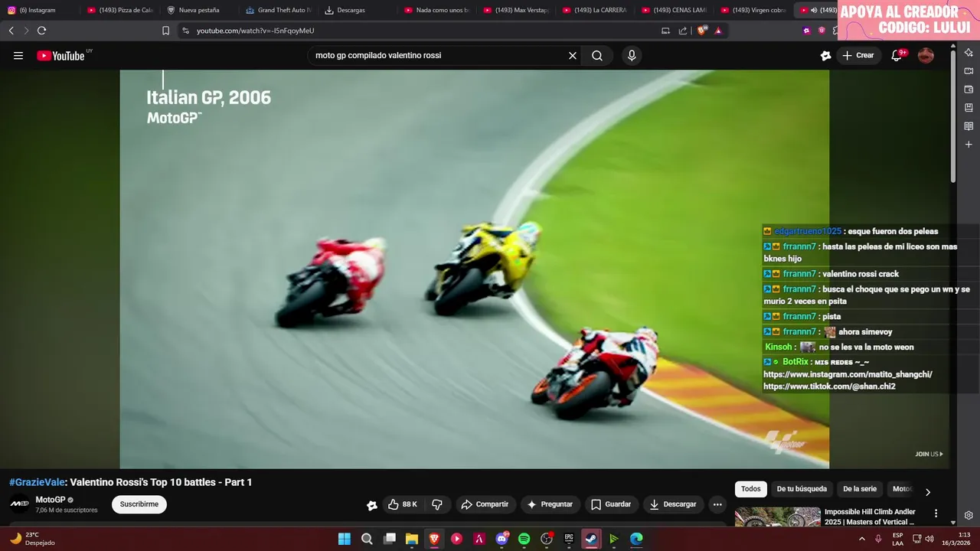Viewport: 980px width, 551px height.
Task: Open the reading list sidebar icon
Action: [x=969, y=126]
